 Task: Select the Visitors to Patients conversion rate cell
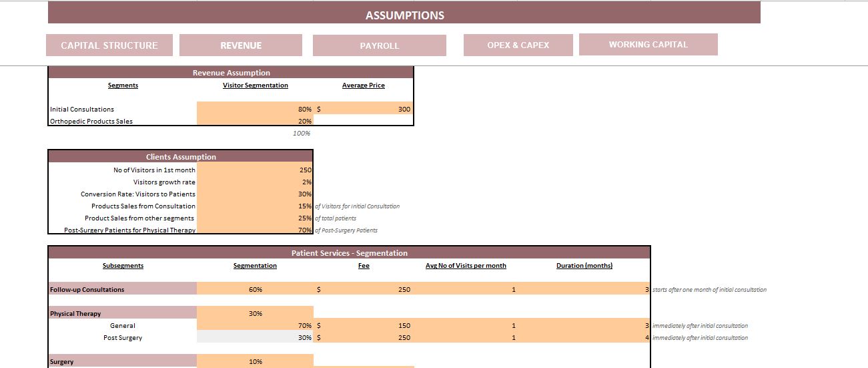(x=255, y=194)
